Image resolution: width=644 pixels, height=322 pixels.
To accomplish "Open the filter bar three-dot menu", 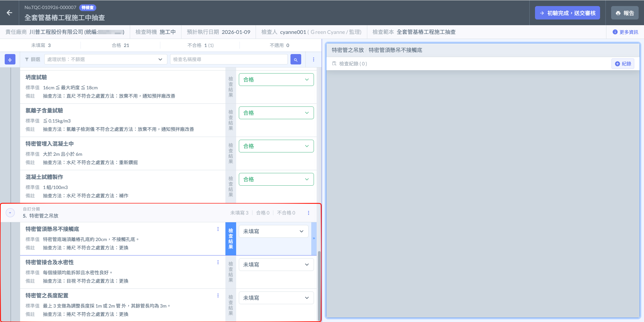I will [313, 59].
